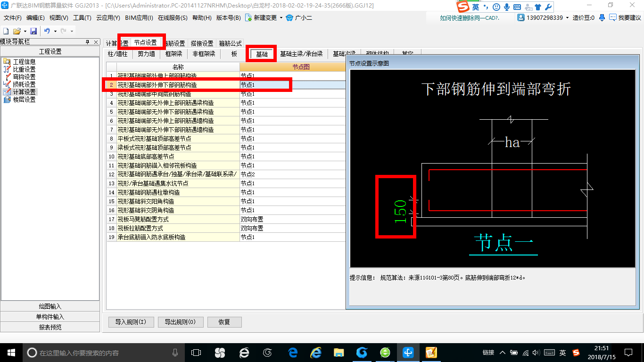Select the 柱/墙柱 component tab
Image resolution: width=644 pixels, height=362 pixels.
[x=117, y=54]
